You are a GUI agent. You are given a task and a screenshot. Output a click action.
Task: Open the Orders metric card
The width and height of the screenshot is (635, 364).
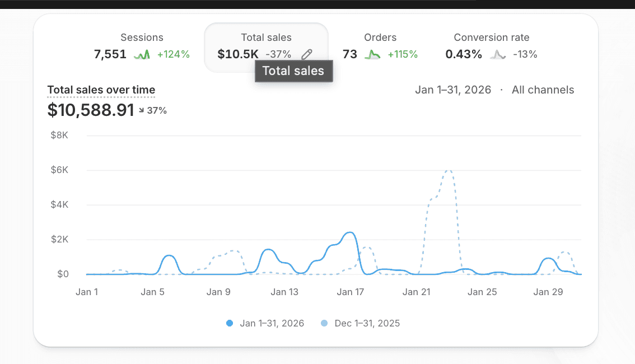click(380, 46)
